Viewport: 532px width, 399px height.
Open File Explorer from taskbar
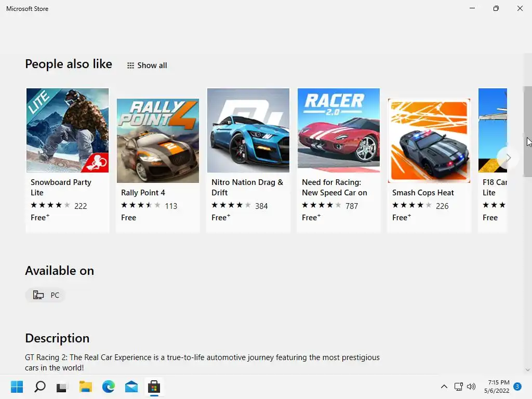[86, 387]
